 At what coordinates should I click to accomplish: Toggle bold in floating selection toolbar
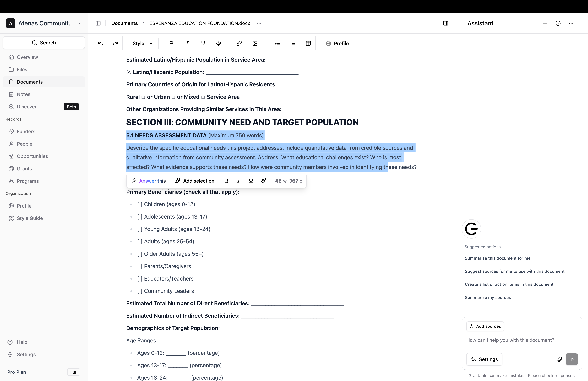pyautogui.click(x=226, y=181)
